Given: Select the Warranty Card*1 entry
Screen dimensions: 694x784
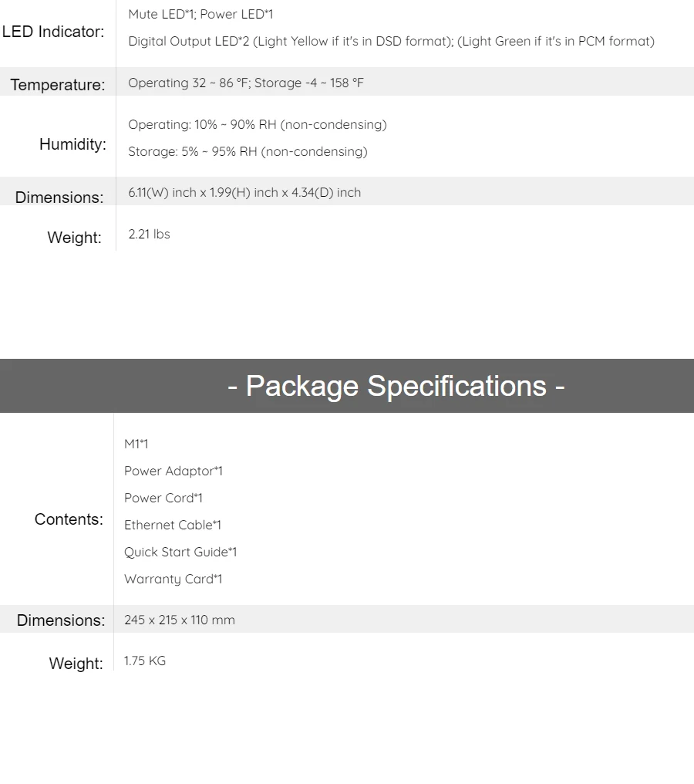Looking at the screenshot, I should click(173, 579).
